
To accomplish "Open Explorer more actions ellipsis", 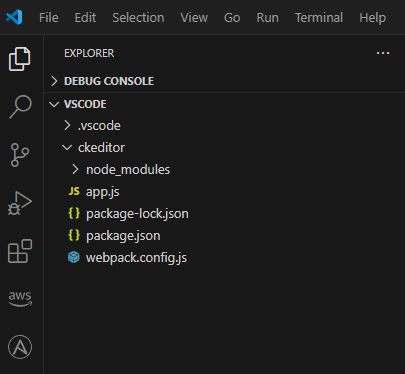I will pos(383,53).
